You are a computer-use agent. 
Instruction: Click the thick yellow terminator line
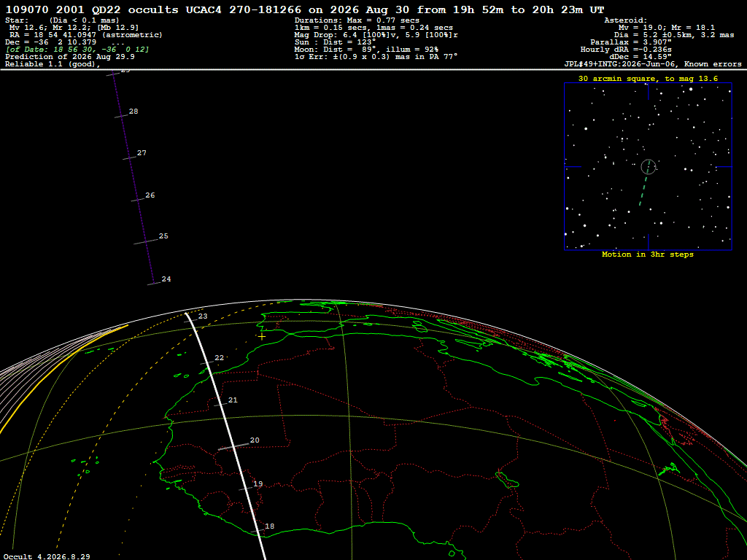[62, 376]
